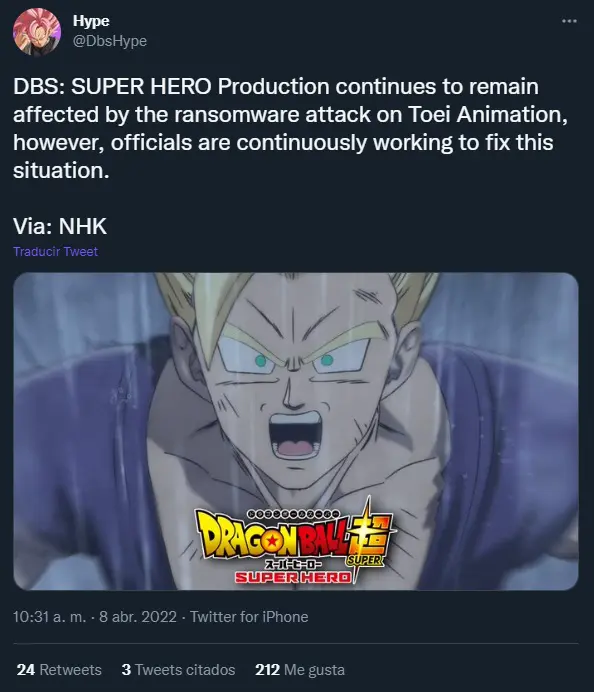Click the character's blonde hair in image
Screen dimensions: 594x692
click(296, 298)
